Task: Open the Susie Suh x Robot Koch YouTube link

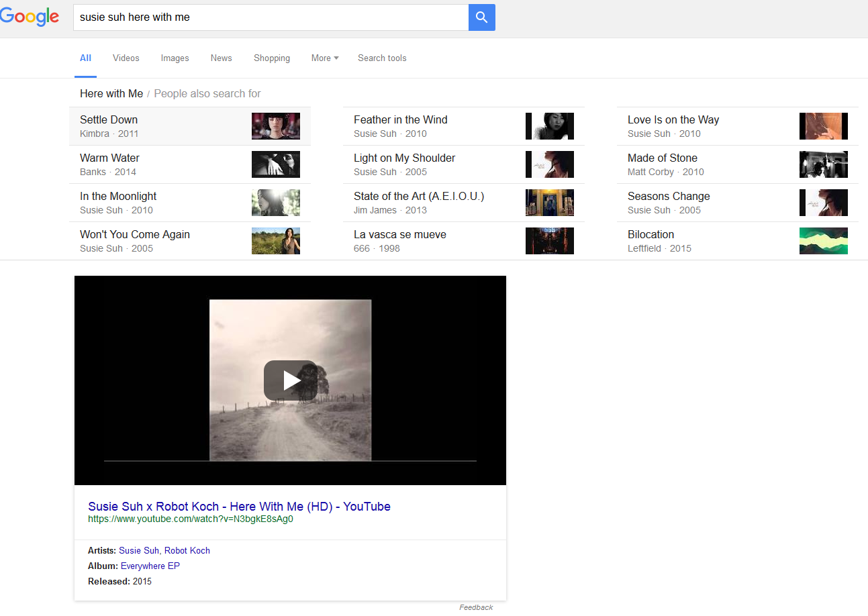Action: click(x=239, y=507)
